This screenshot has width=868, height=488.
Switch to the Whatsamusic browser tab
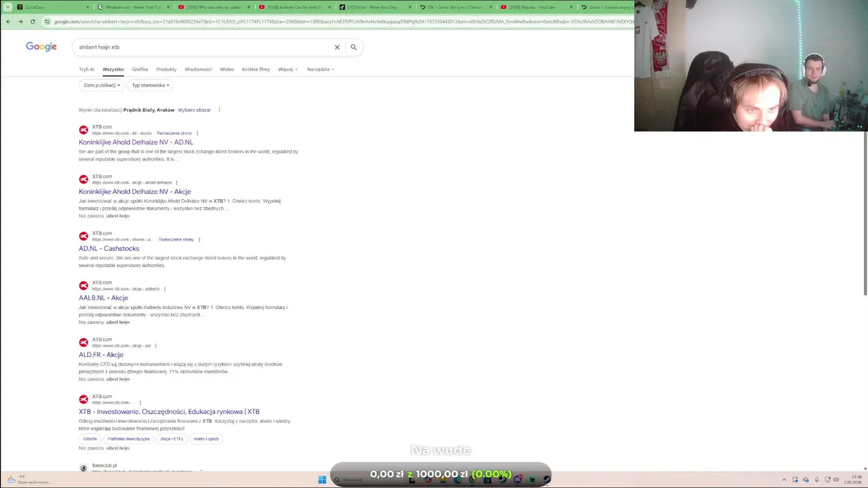[x=132, y=7]
